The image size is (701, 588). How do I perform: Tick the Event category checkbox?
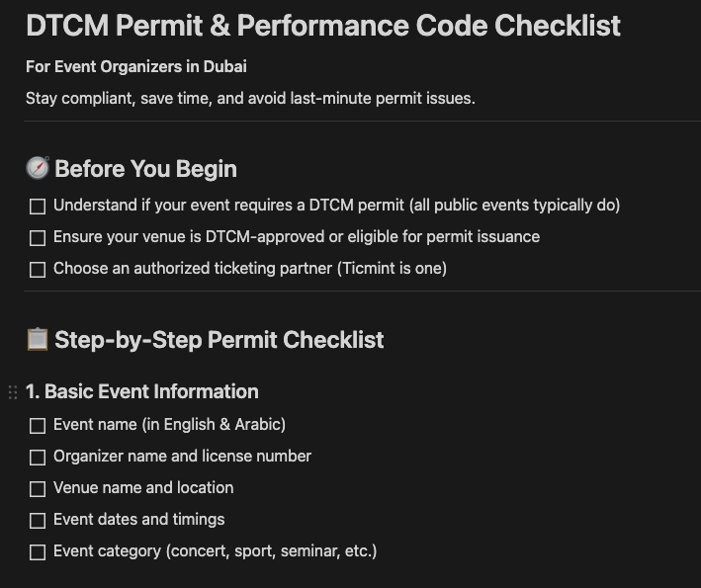(38, 552)
